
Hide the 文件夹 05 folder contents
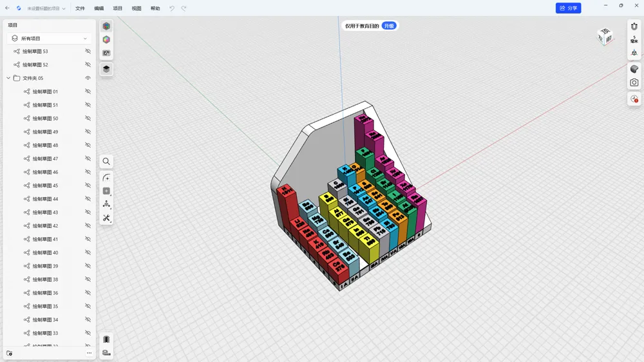point(88,78)
